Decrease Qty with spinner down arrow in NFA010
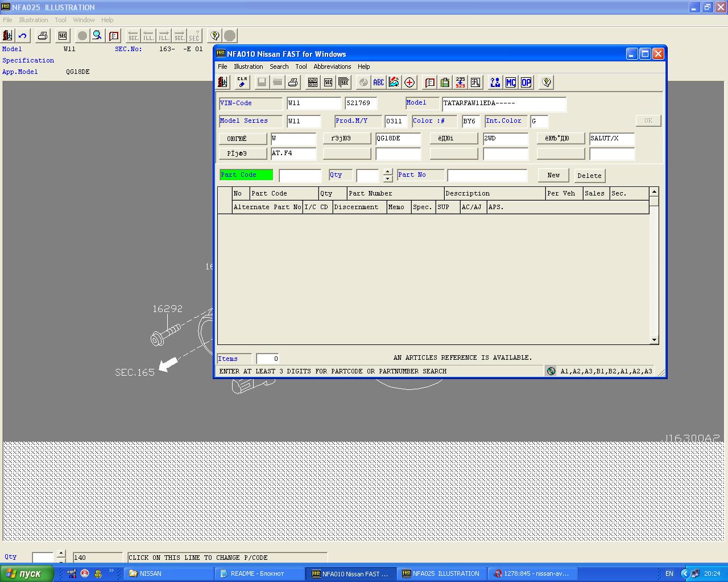This screenshot has width=728, height=582. coord(388,178)
